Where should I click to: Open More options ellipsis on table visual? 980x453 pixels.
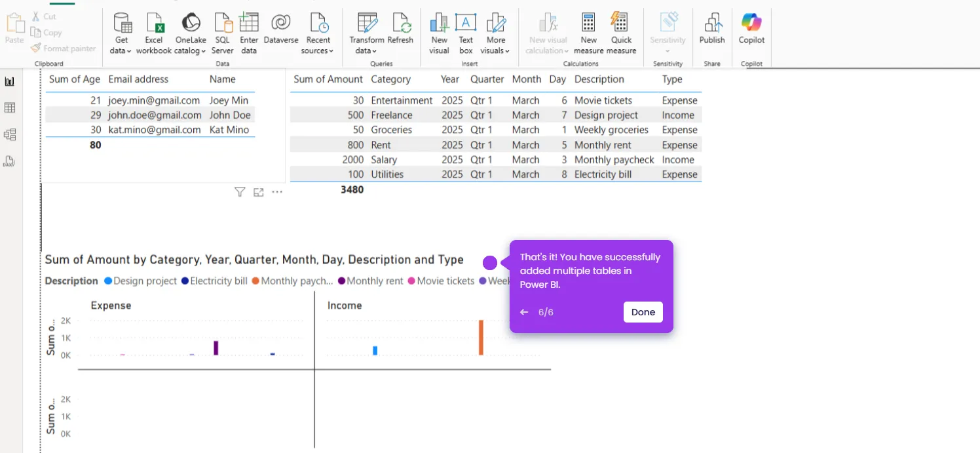277,192
